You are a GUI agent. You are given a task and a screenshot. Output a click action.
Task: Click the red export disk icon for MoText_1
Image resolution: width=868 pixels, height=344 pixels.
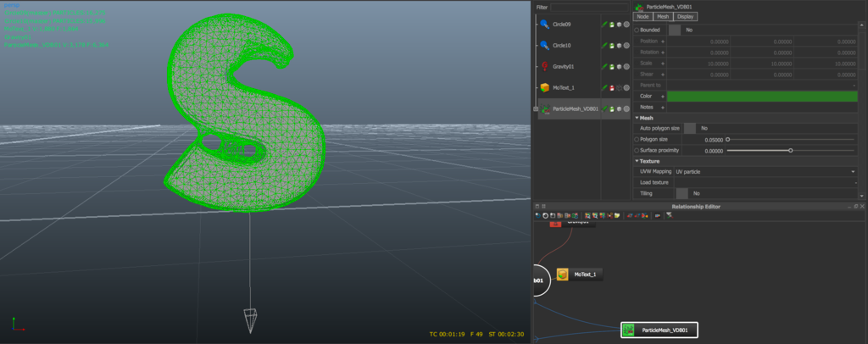pyautogui.click(x=612, y=87)
